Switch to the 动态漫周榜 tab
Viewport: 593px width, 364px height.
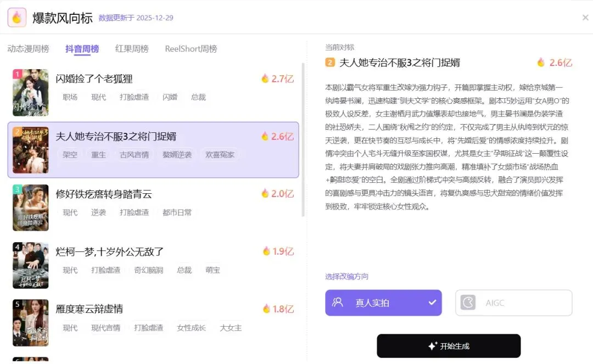tap(29, 49)
